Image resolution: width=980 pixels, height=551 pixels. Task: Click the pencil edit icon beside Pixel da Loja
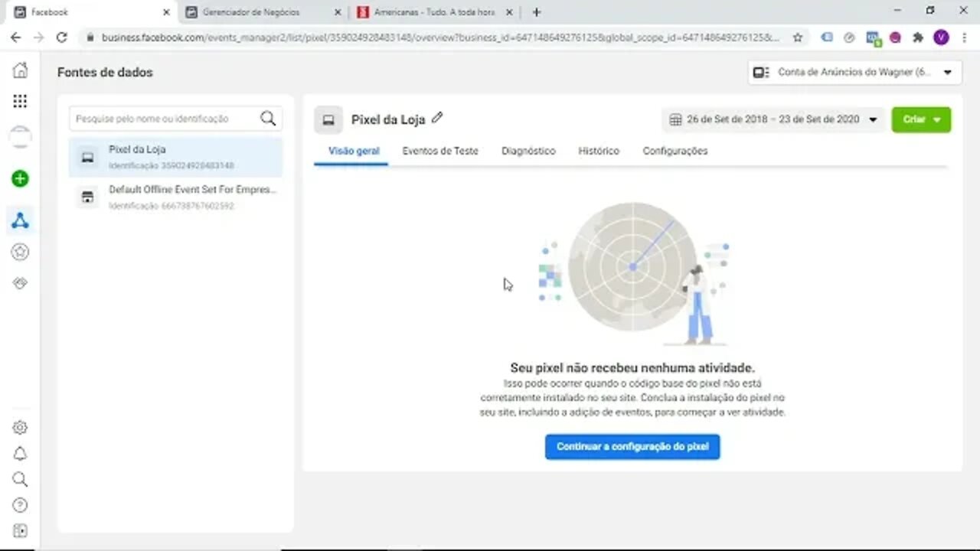pyautogui.click(x=437, y=118)
